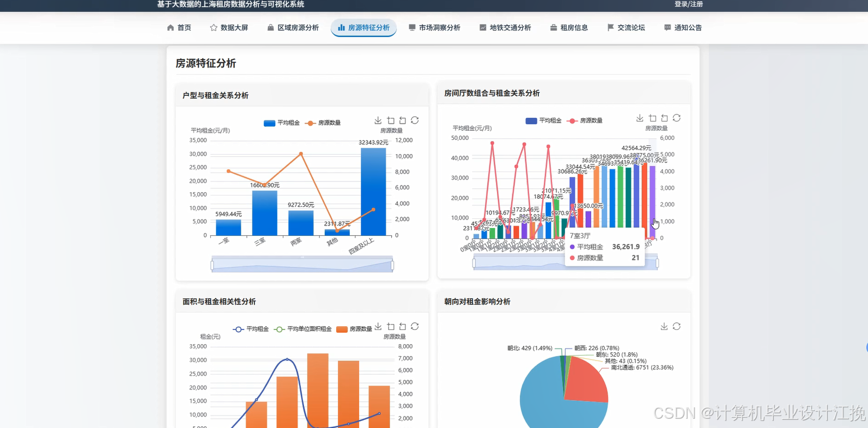Screen dimensions: 868x428
Task: Restore the 面积与租金相关性分析 chart
Action: point(415,327)
